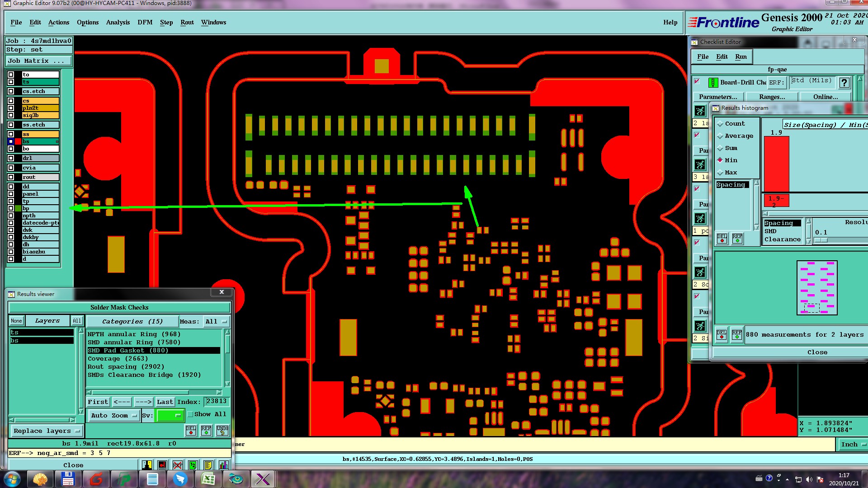Viewport: 868px width, 488px height.
Task: Toggle visibility checkbox for layer ts
Action: 11,82
